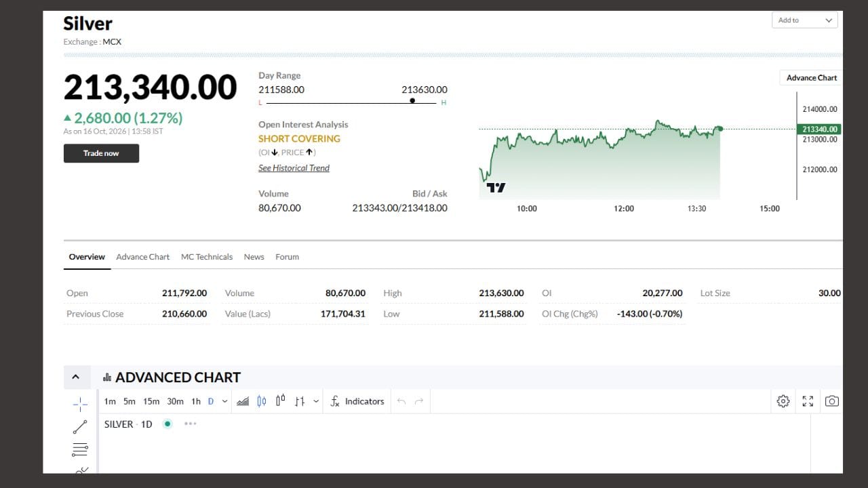The width and height of the screenshot is (868, 488).
Task: Switch chart style to candlesticks
Action: 262,401
